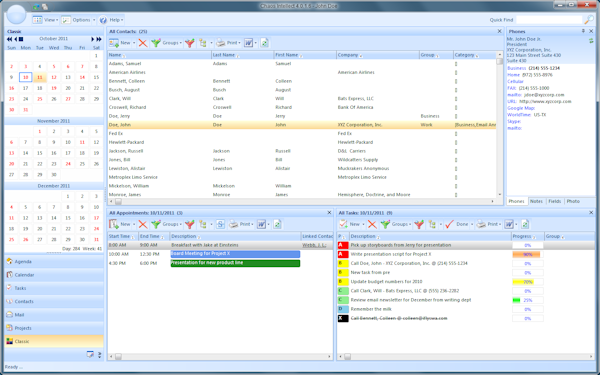The height and width of the screenshot is (375, 600).
Task: Click the Quick Find search field
Action: [549, 20]
